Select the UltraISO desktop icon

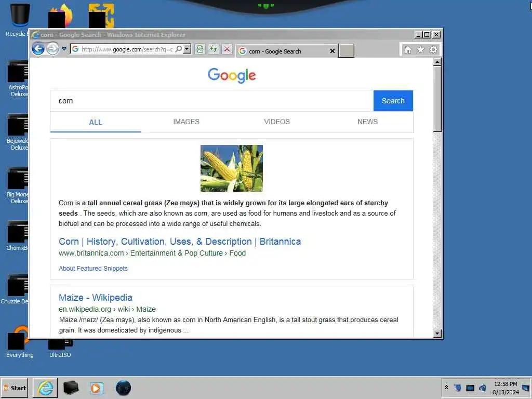tap(60, 348)
